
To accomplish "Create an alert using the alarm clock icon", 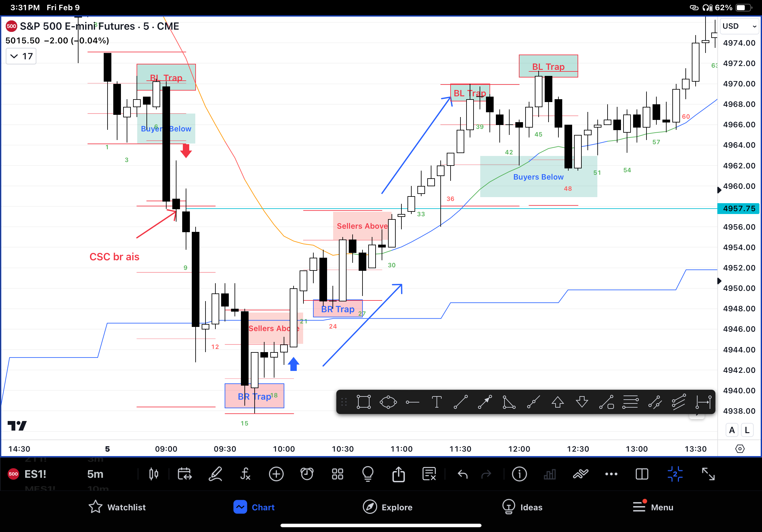I will pyautogui.click(x=307, y=474).
